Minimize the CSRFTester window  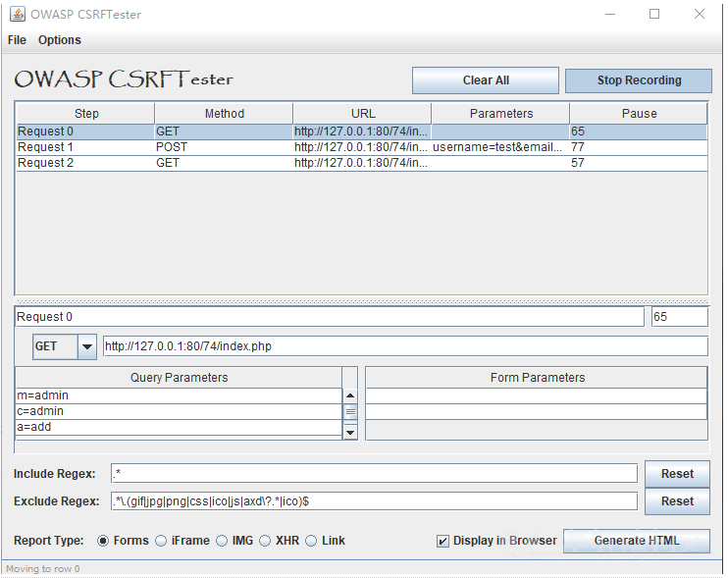click(x=610, y=15)
